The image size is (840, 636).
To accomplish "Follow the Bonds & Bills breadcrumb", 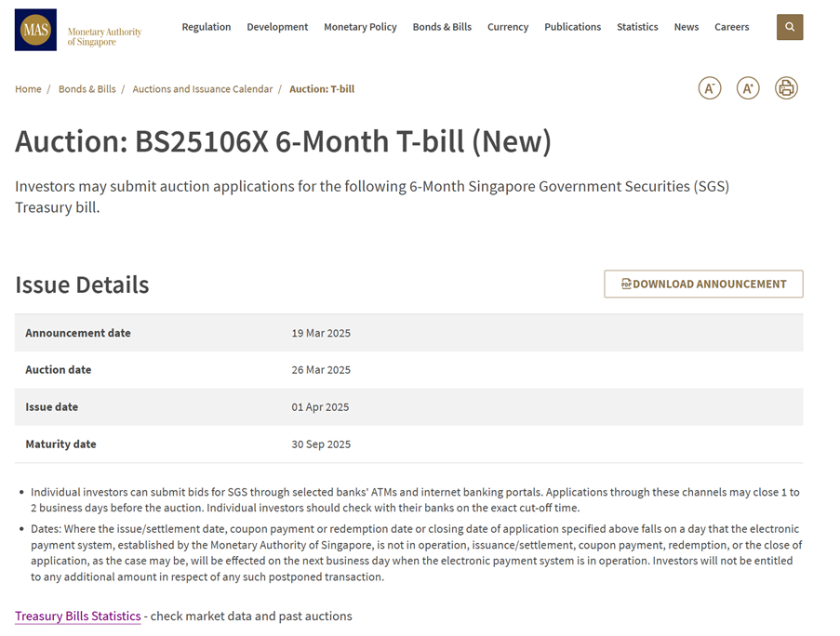I will tap(87, 89).
